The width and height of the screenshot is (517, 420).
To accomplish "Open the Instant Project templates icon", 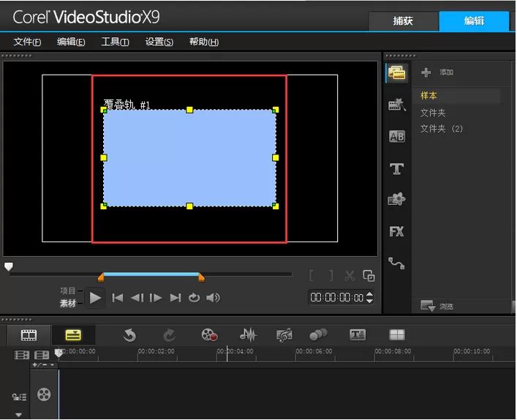I will coord(396,104).
